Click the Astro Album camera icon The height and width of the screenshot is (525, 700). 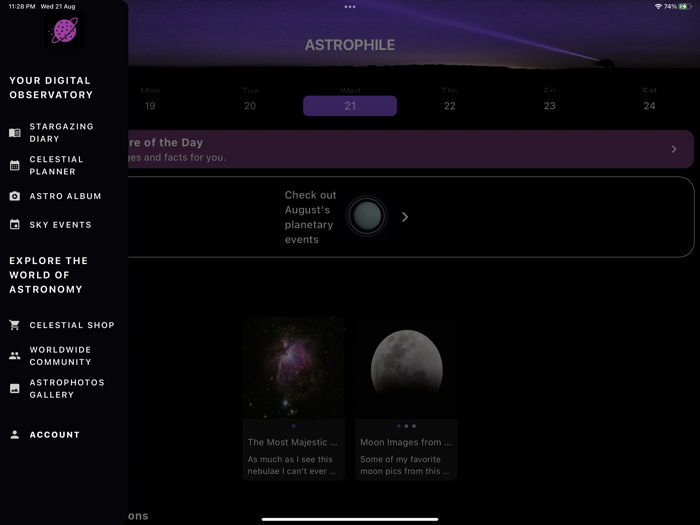click(15, 196)
